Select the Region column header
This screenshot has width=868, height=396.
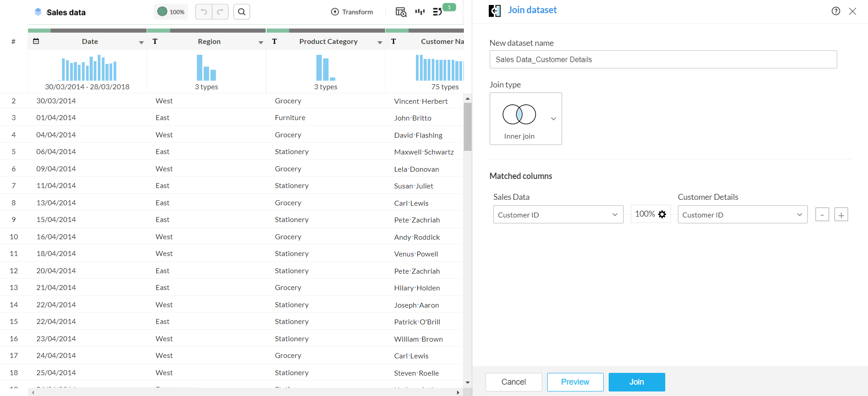click(209, 41)
